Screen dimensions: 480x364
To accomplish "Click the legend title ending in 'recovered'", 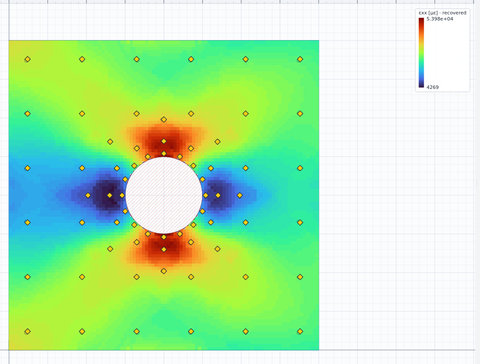I will [442, 13].
